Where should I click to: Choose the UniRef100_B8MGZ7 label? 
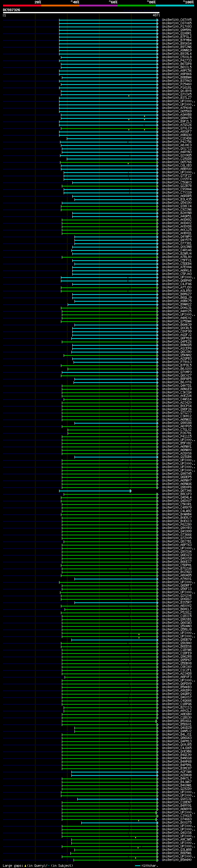click(x=177, y=294)
